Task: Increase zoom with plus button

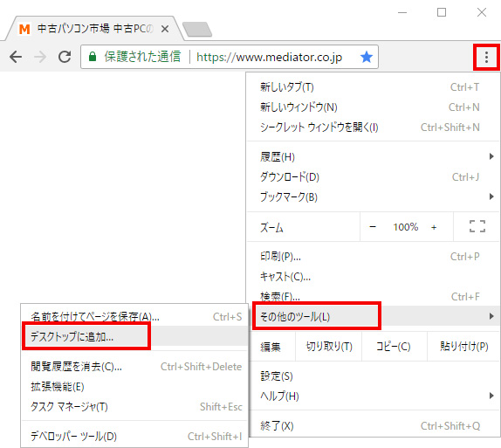Action: point(434,227)
